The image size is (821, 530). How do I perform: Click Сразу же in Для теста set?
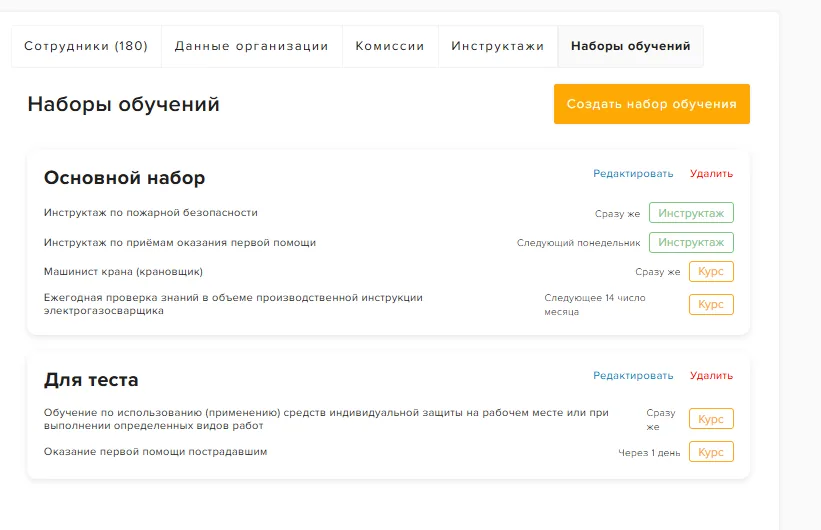tap(661, 419)
